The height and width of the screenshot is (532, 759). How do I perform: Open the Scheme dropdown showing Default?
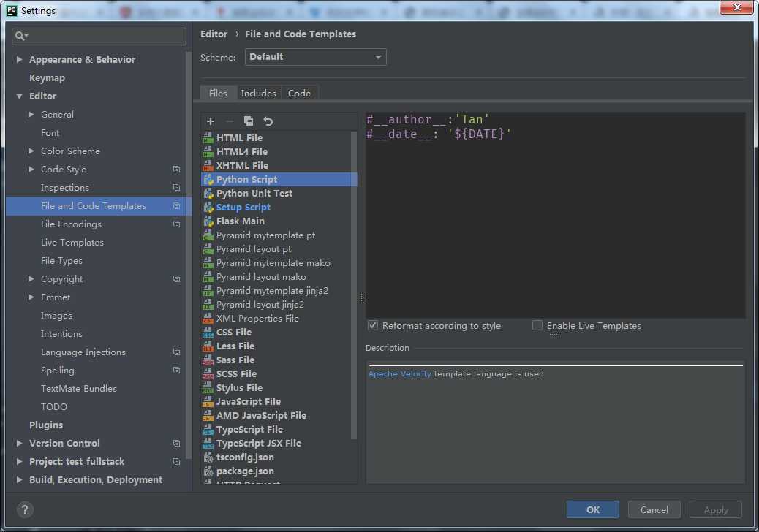pos(316,57)
